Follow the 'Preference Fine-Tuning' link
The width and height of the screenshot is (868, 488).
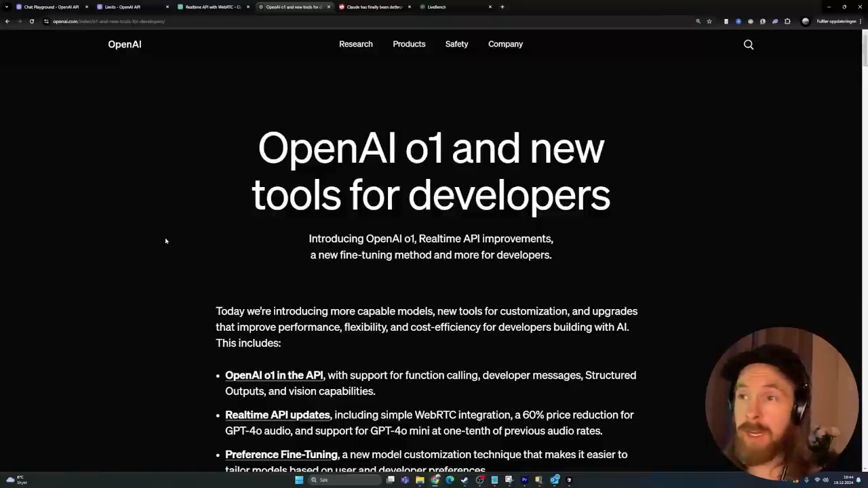point(281,454)
